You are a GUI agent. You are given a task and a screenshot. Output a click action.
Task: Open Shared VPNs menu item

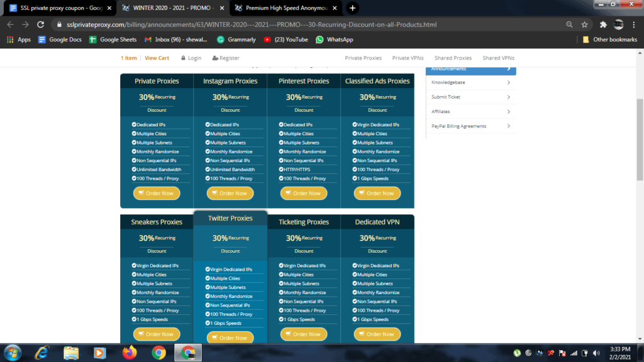click(499, 58)
